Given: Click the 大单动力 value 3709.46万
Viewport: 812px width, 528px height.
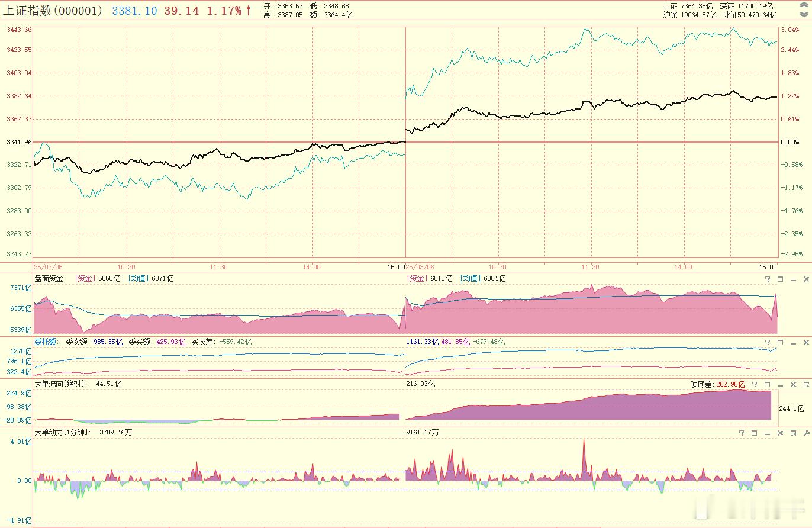Looking at the screenshot, I should (115, 432).
